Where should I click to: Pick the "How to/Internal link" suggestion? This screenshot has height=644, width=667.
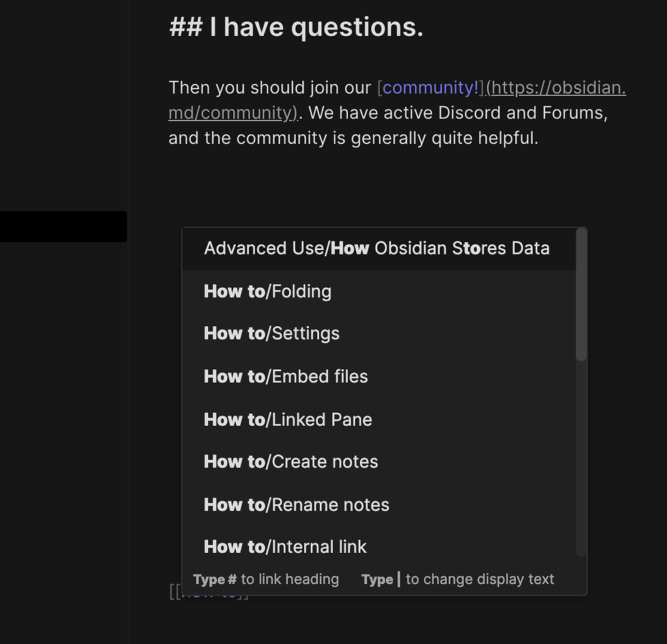[x=285, y=547]
